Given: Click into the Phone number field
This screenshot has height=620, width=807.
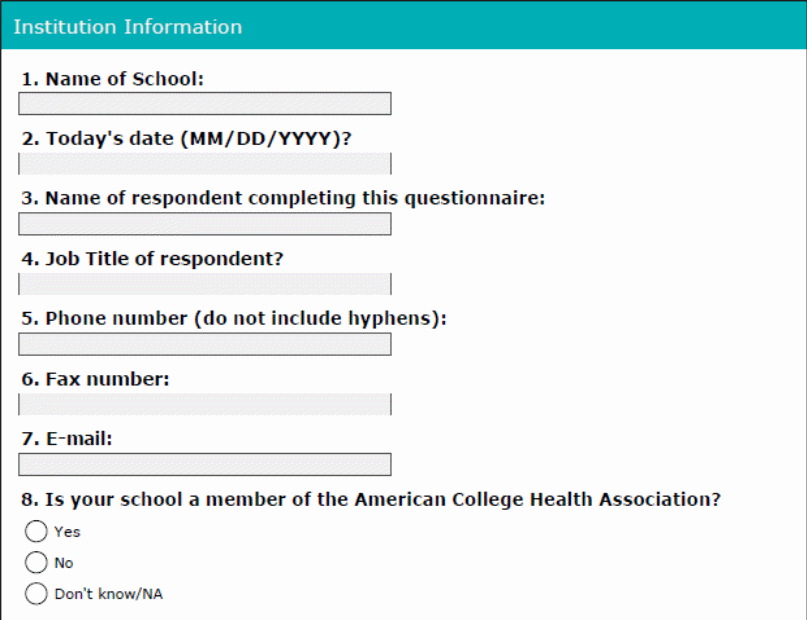Looking at the screenshot, I should pyautogui.click(x=204, y=344).
